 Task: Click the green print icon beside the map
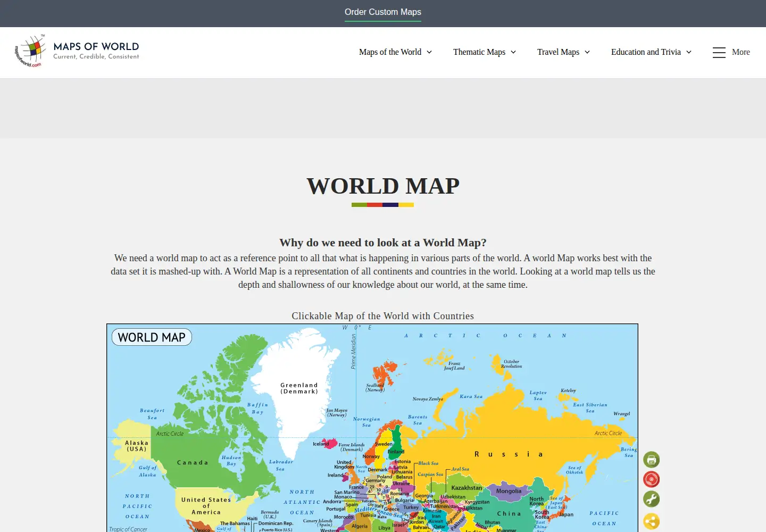click(x=651, y=460)
